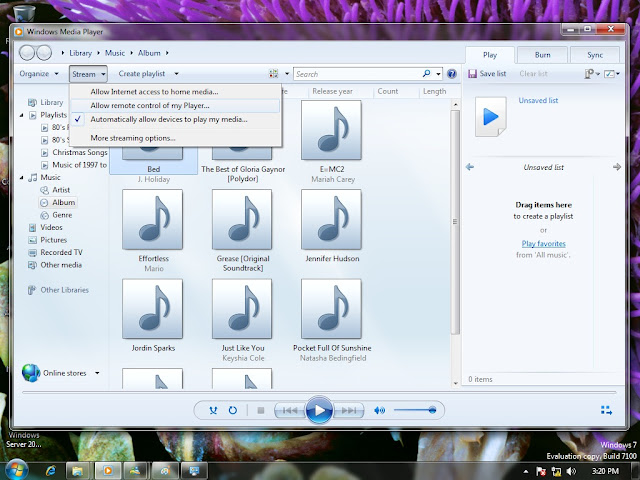Image resolution: width=640 pixels, height=480 pixels.
Task: Collapse the Playlists tree node
Action: coord(22,115)
